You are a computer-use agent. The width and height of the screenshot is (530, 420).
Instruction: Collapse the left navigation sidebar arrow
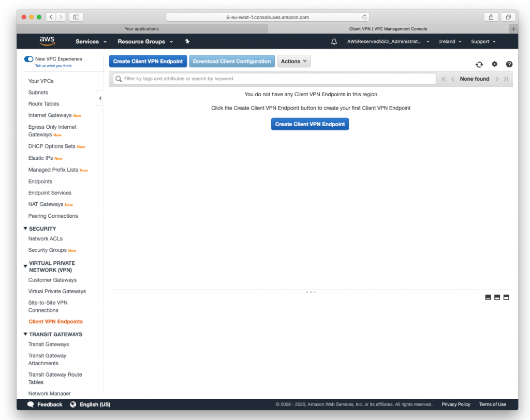tap(100, 98)
